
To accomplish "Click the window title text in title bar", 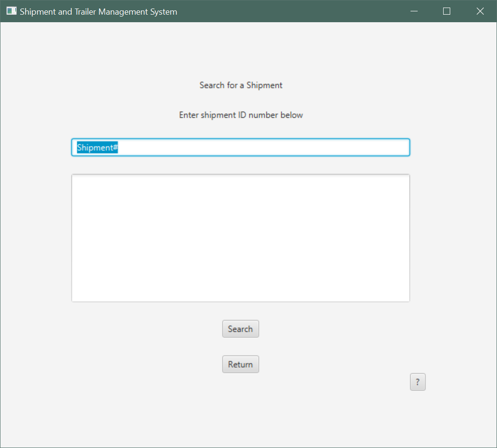I will pos(98,11).
